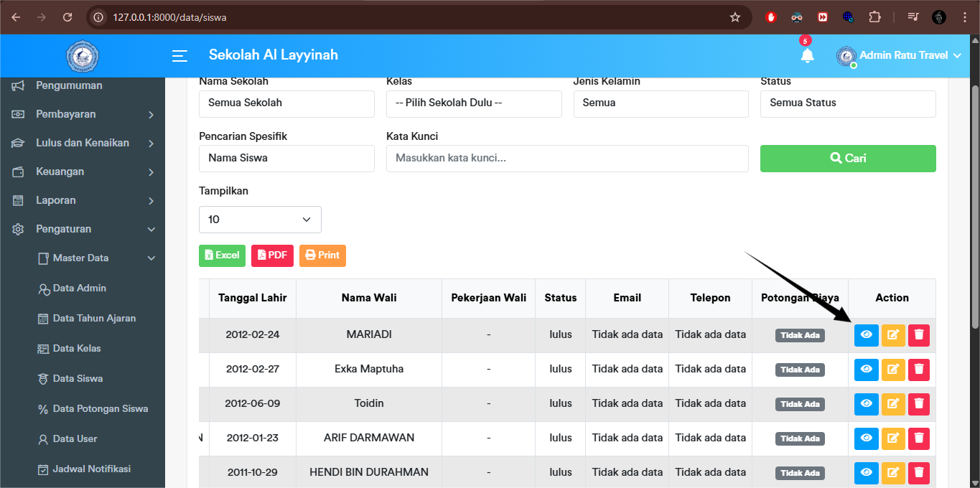980x488 pixels.
Task: Edit the Toidin row record
Action: pyautogui.click(x=892, y=404)
